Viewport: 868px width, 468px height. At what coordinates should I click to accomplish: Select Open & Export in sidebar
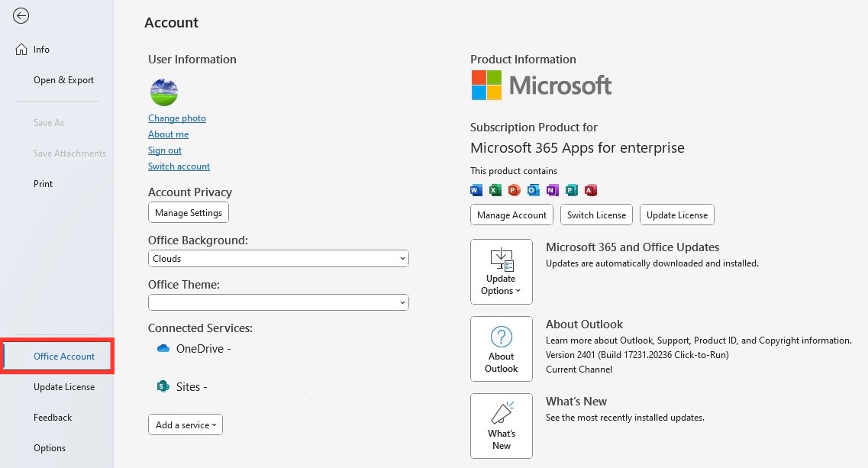pos(63,79)
